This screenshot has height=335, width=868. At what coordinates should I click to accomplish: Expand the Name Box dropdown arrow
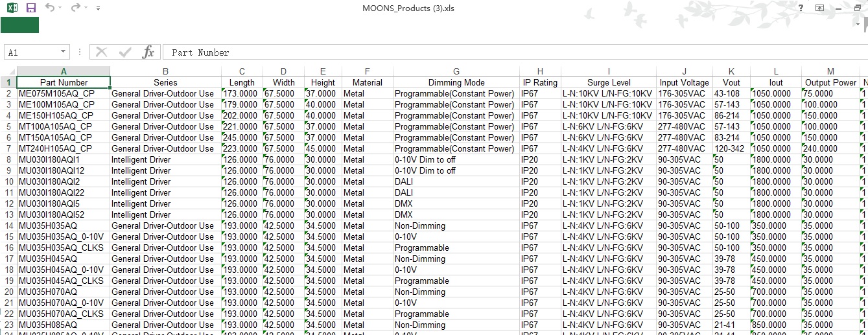pyautogui.click(x=63, y=52)
